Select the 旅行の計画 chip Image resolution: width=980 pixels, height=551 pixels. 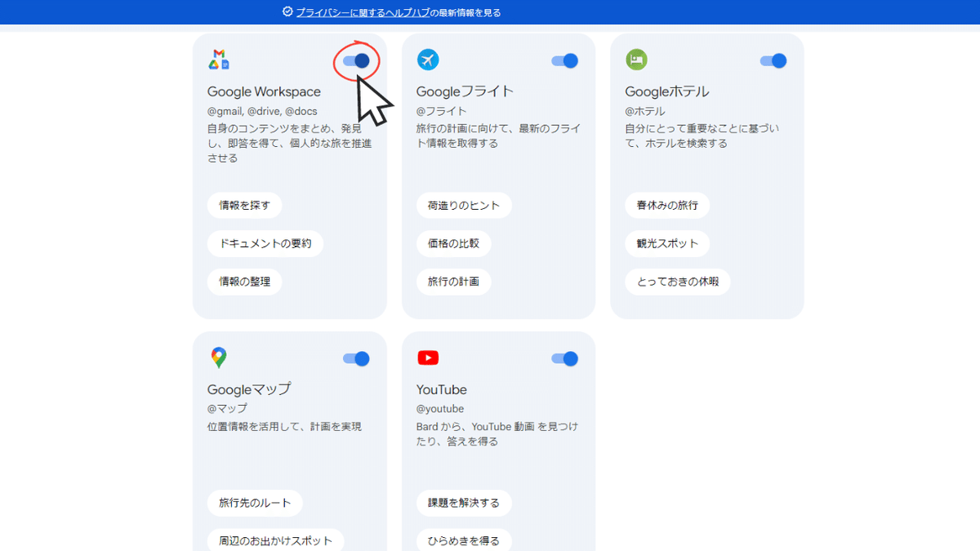coord(453,282)
